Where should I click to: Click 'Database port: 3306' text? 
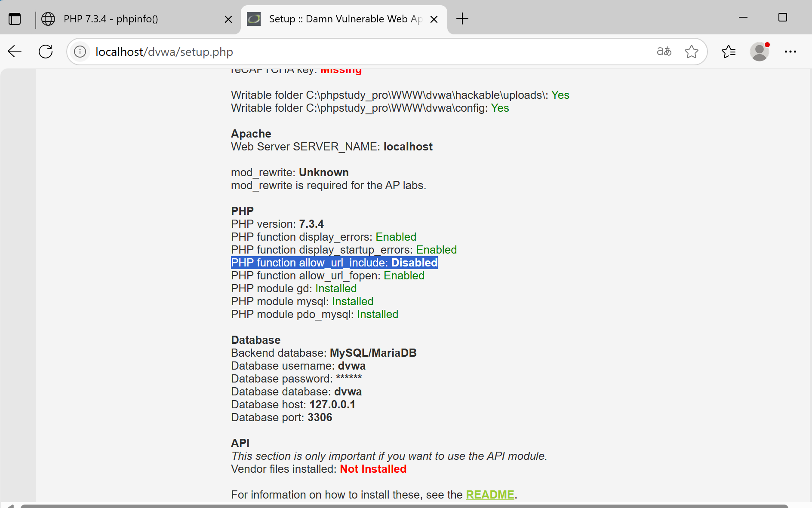pos(282,417)
